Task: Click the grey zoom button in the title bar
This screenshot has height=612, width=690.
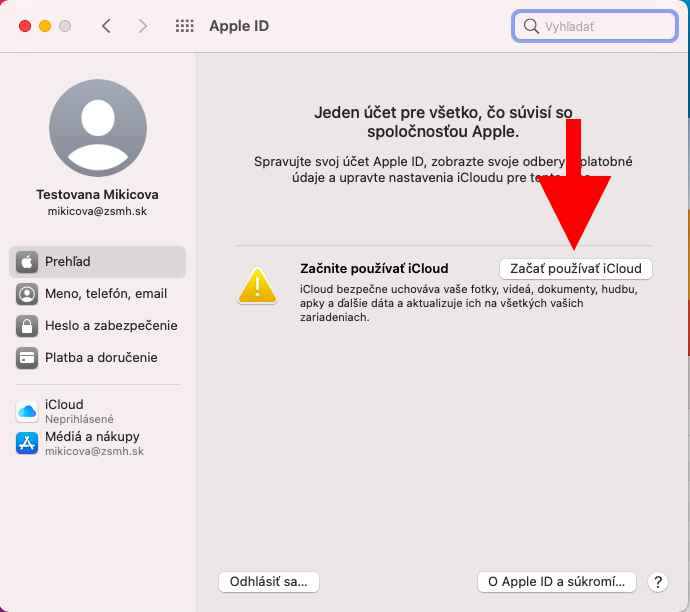Action: tap(65, 26)
